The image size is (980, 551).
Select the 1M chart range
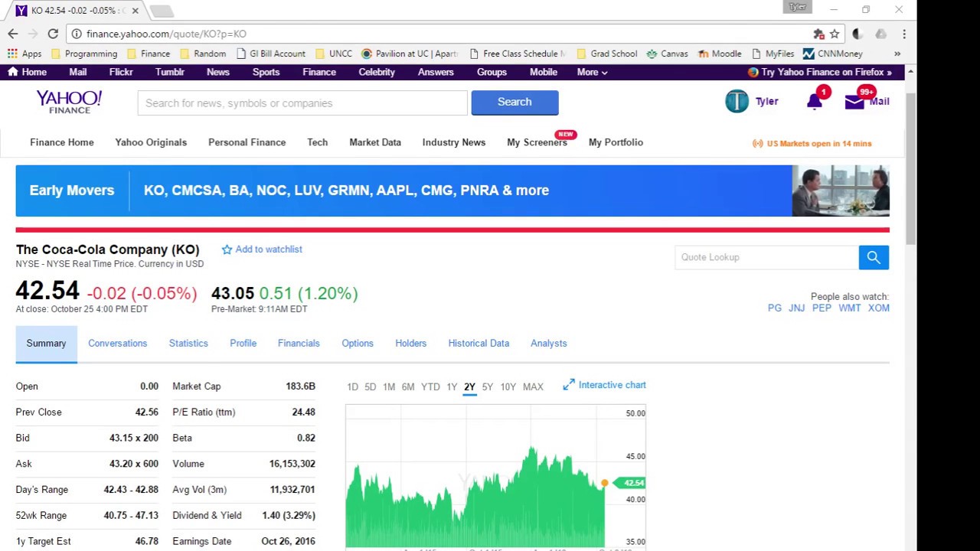(389, 386)
